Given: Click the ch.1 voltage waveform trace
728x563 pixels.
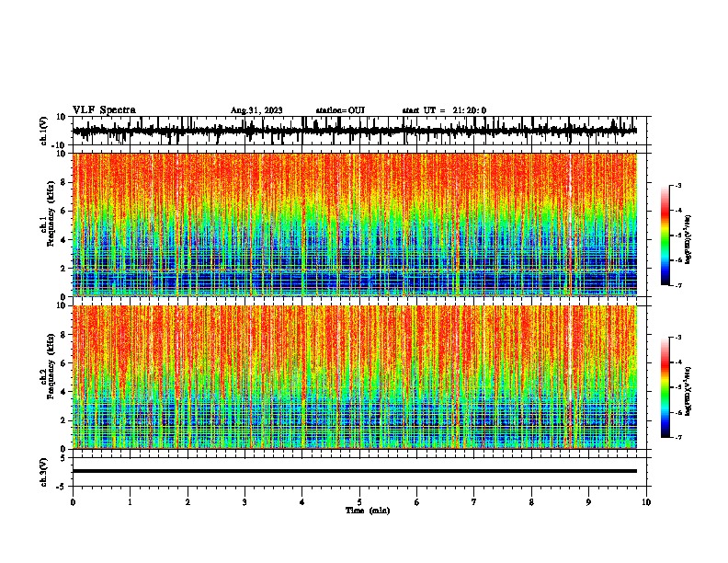Looking at the screenshot, I should click(x=354, y=131).
